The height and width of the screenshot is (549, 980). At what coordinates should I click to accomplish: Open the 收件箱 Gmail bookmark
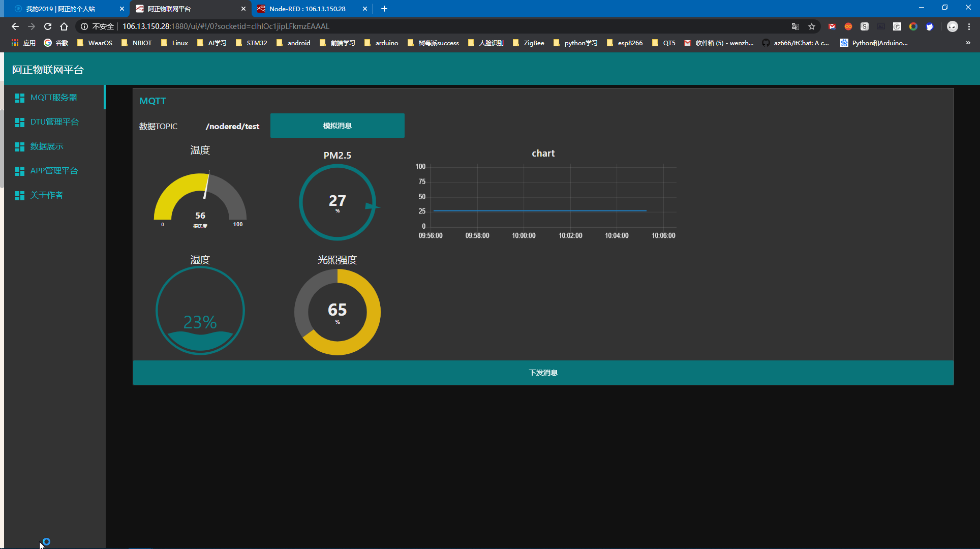[x=719, y=43]
